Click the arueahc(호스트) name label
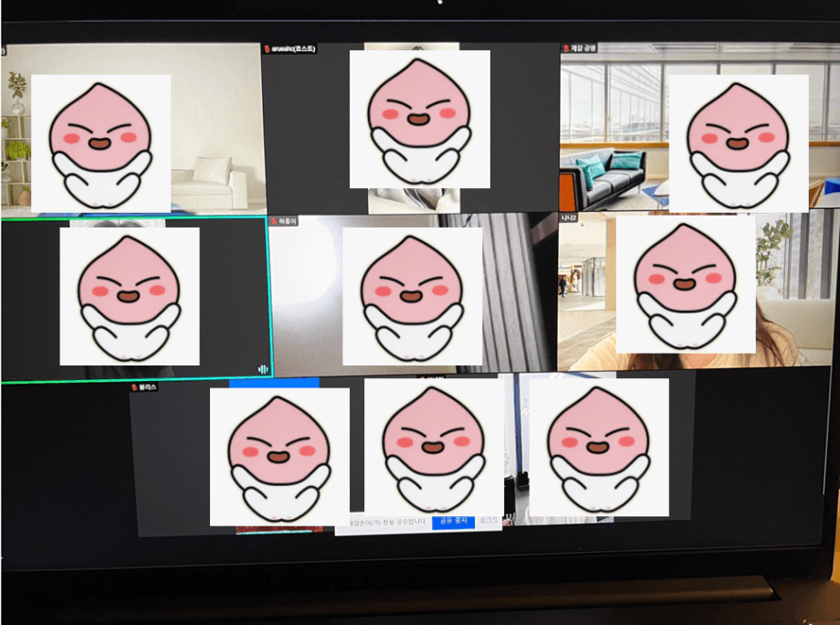Screen dimensions: 840x625 (x=293, y=48)
